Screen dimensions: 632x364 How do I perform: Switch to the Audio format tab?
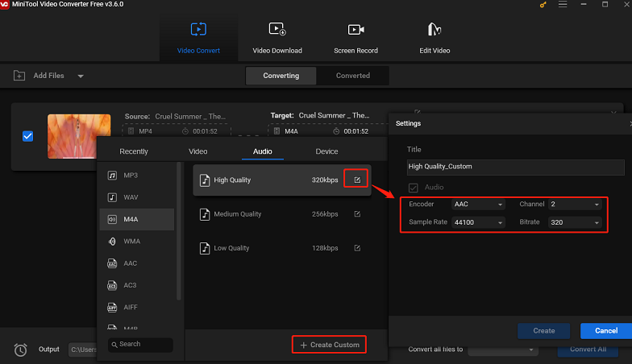pos(263,151)
